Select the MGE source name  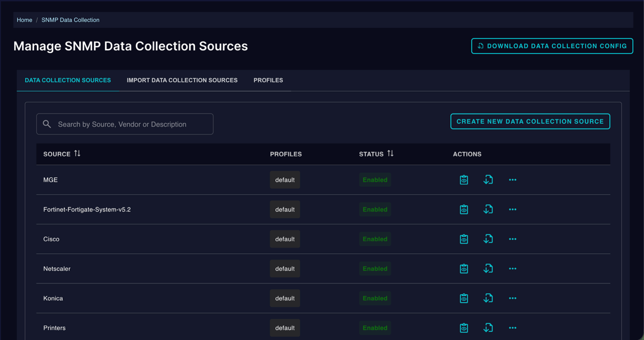pyautogui.click(x=50, y=180)
